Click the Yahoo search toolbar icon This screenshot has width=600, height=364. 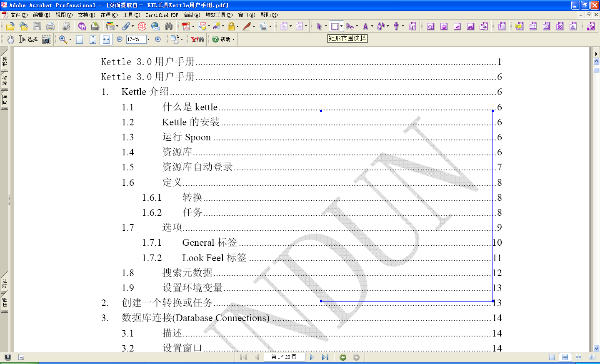coord(197,39)
